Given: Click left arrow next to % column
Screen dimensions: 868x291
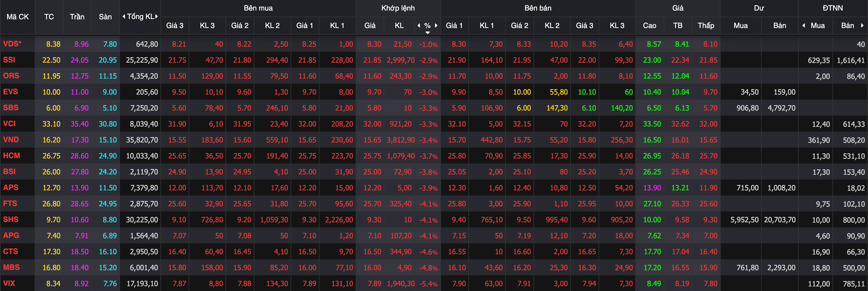Looking at the screenshot, I should click(419, 25).
